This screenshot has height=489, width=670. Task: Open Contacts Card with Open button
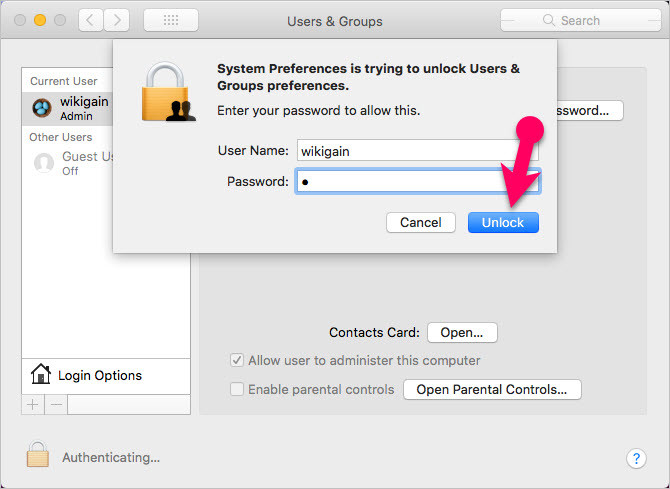[x=462, y=332]
